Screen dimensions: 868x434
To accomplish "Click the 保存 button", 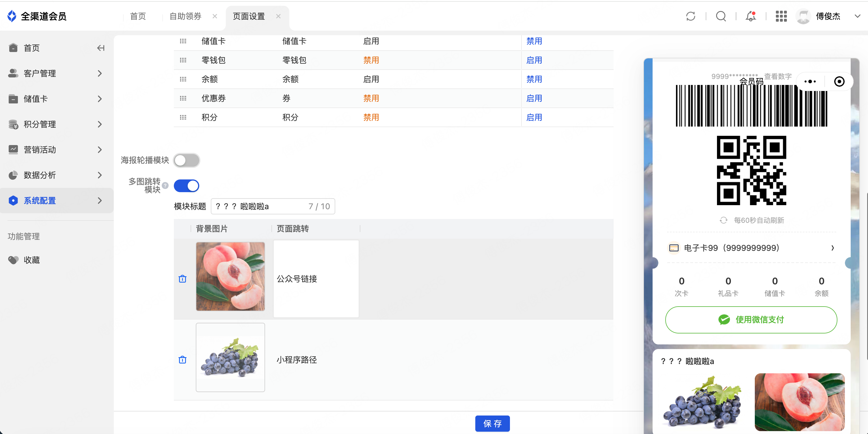I will coord(492,424).
